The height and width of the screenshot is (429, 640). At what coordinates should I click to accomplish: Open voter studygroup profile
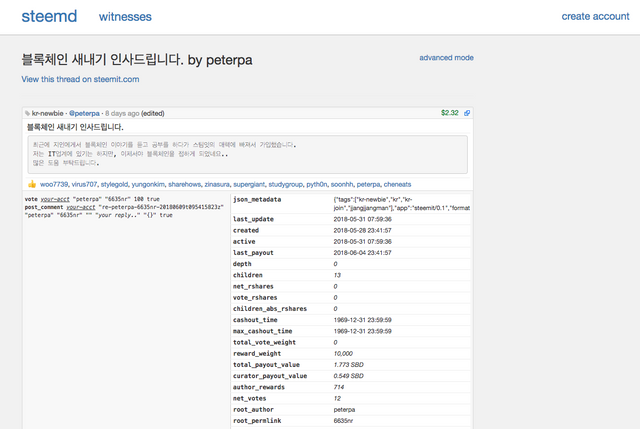coord(286,184)
